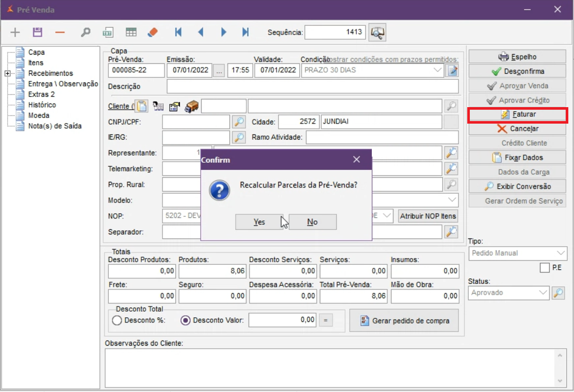
Task: Click inside the Observações do Cliente text area
Action: pos(330,367)
